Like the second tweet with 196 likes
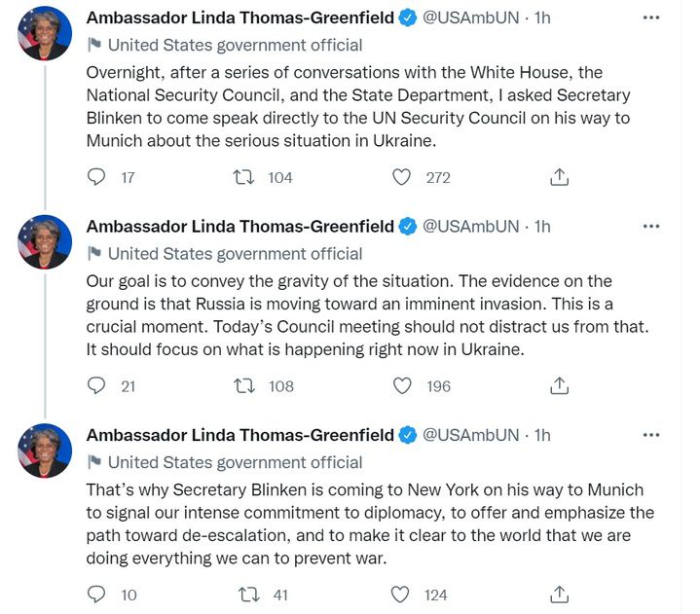 [x=401, y=385]
